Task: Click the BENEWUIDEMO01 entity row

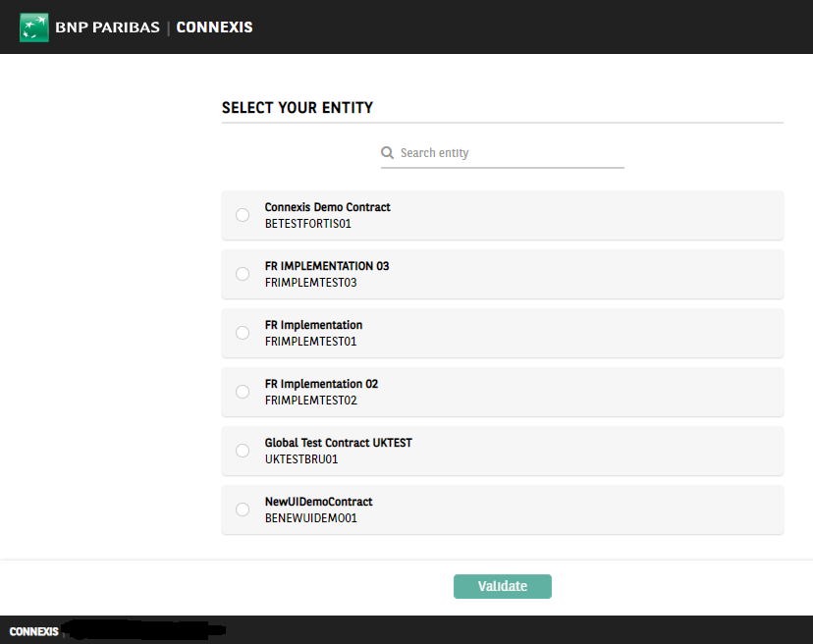Action: point(503,510)
